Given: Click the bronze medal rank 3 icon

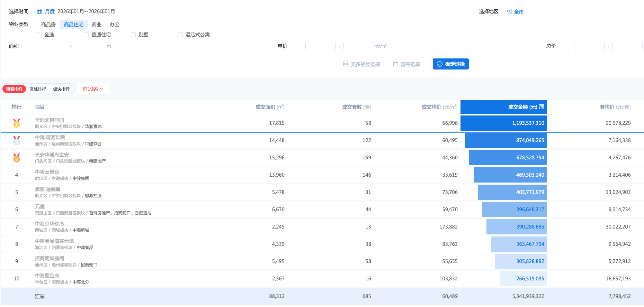Looking at the screenshot, I should pyautogui.click(x=17, y=158).
